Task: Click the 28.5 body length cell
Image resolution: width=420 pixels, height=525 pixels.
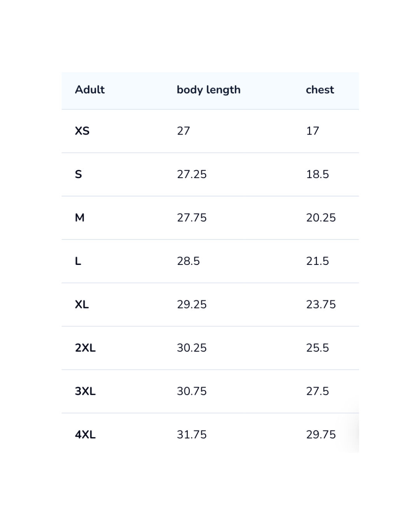Action: [188, 261]
